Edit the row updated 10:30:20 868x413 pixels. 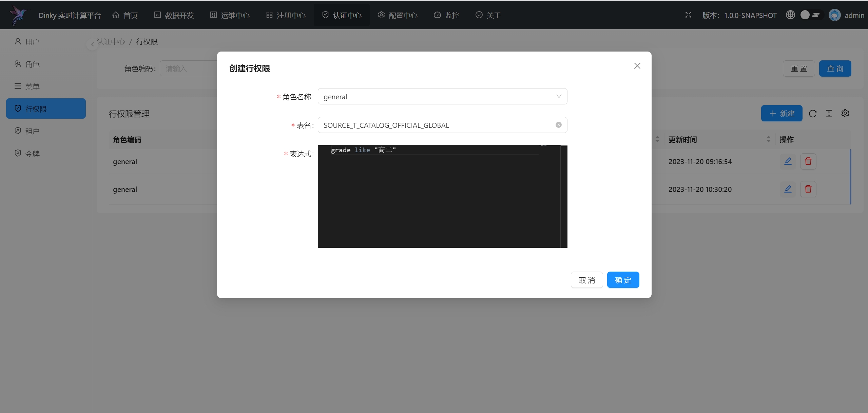pyautogui.click(x=788, y=189)
